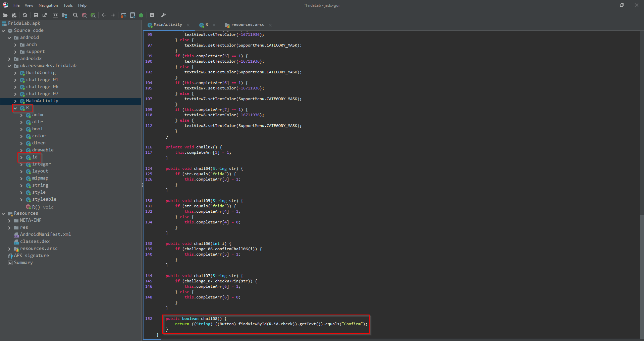
Task: Collapse the Resources node
Action: pos(3,213)
